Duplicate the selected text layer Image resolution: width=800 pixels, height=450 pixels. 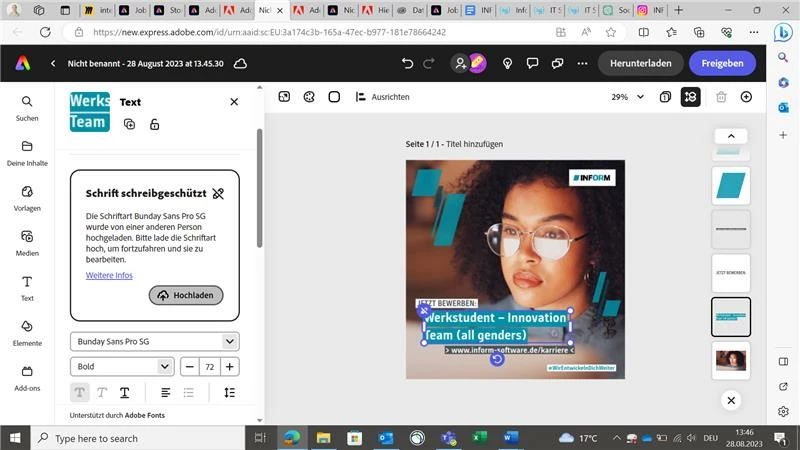(x=130, y=124)
